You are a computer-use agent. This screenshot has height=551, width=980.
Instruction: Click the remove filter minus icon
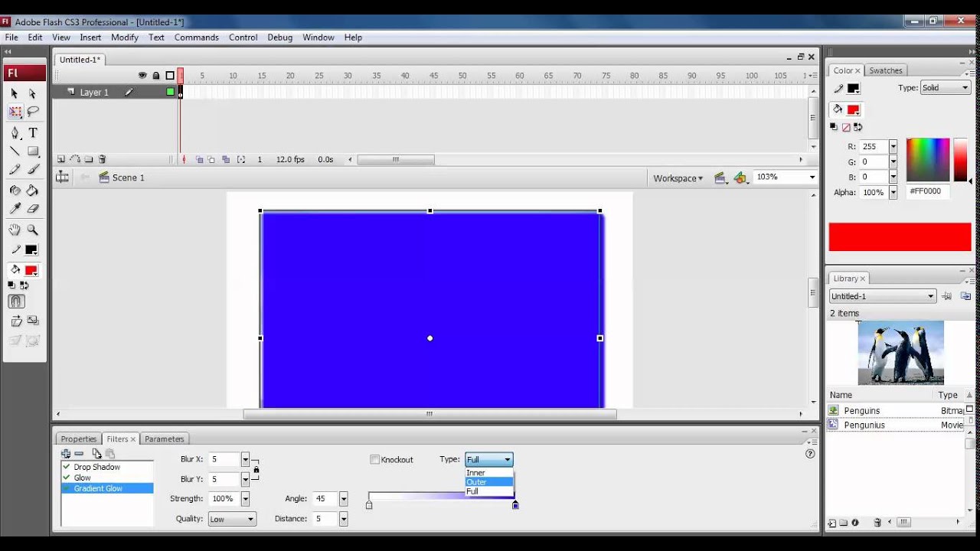tap(79, 454)
